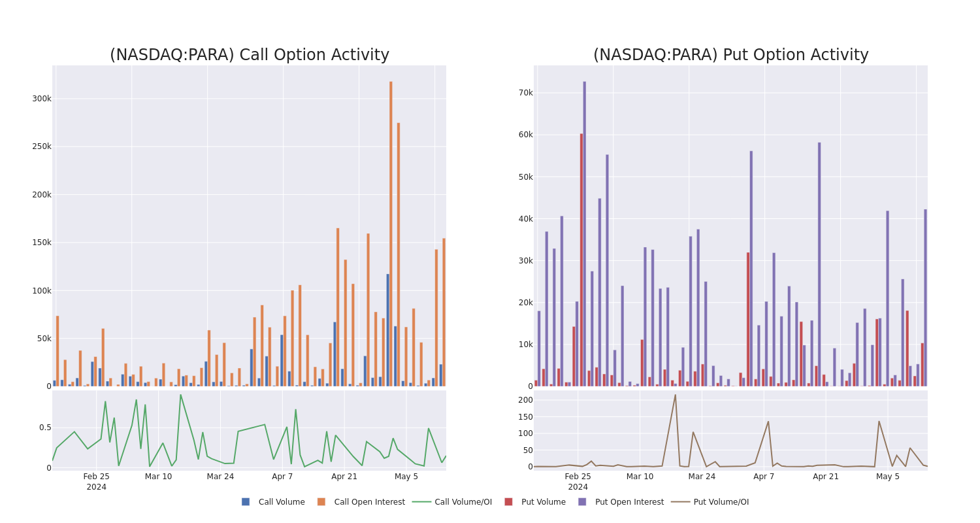Viewport: 980px width, 523px height.
Task: Click the 150k label on call chart axis
Action: tap(42, 243)
